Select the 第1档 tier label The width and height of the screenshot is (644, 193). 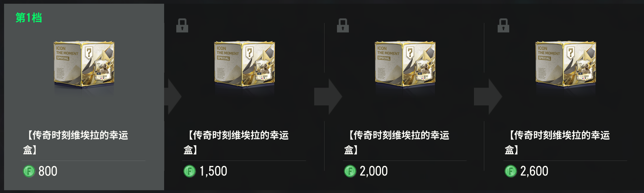(x=29, y=18)
